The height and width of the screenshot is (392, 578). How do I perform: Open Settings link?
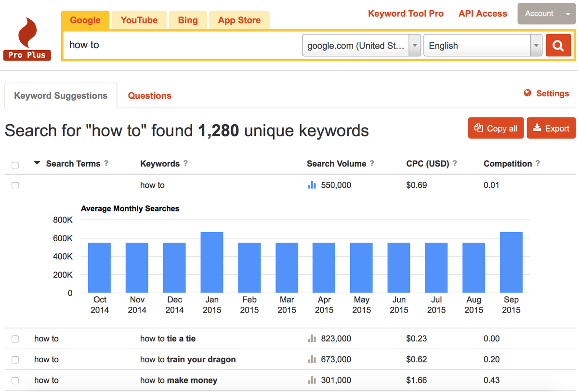552,93
